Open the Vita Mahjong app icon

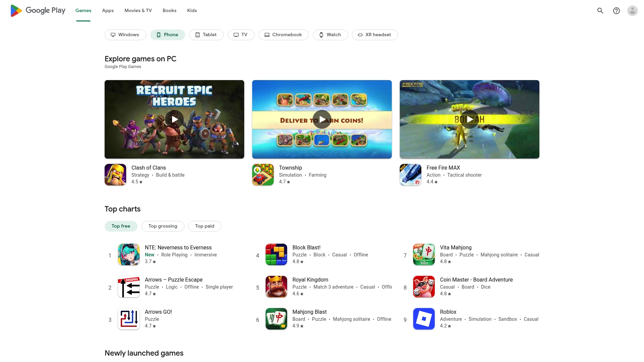(424, 254)
